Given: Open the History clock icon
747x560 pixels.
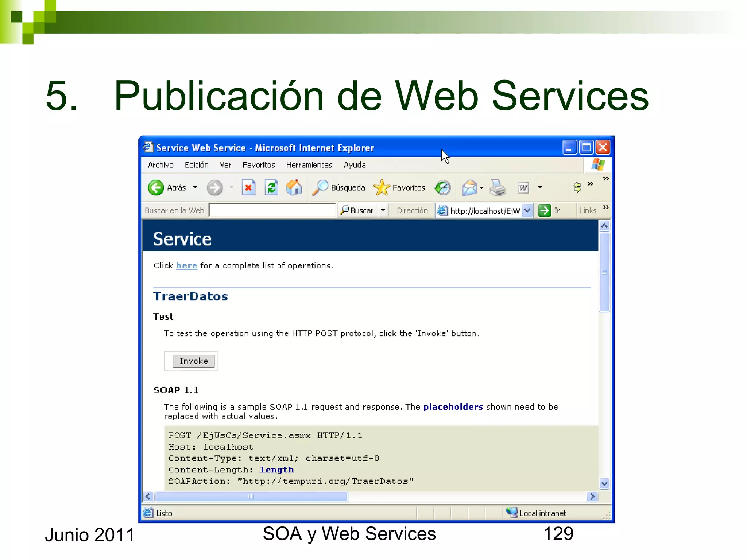Looking at the screenshot, I should pos(442,188).
